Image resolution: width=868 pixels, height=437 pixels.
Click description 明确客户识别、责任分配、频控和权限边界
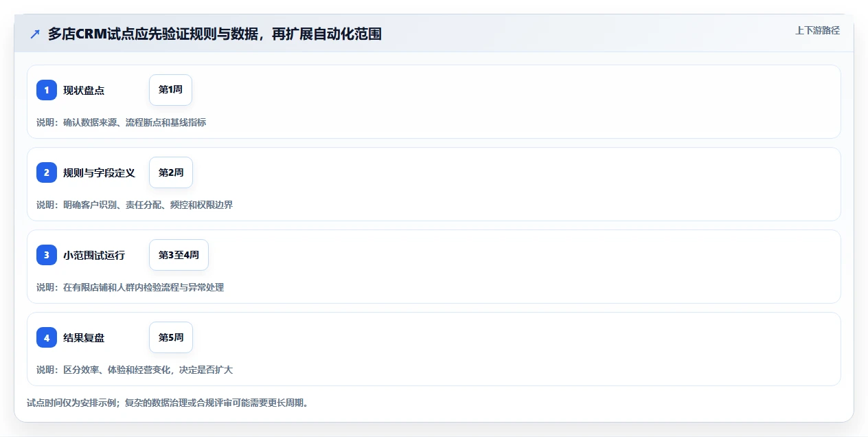148,205
